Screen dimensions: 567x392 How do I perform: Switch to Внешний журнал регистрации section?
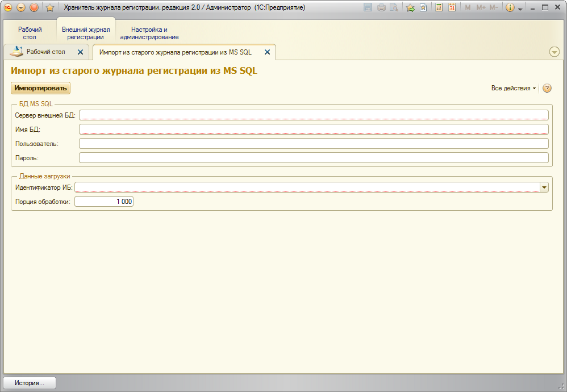[86, 33]
